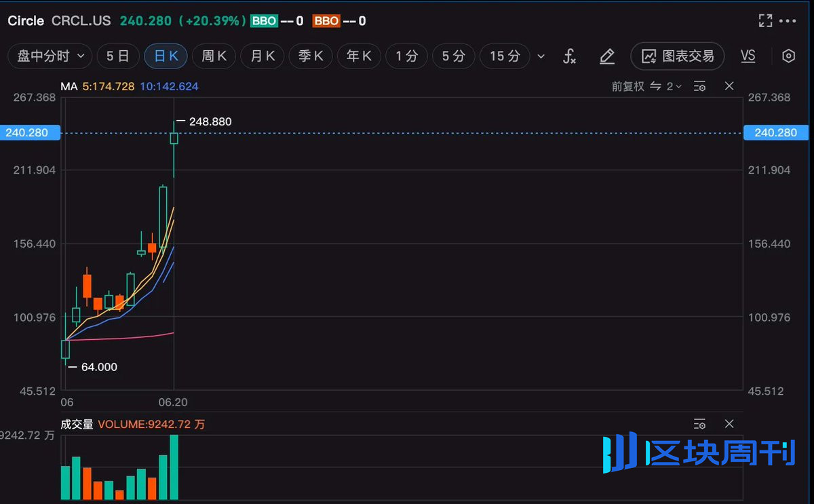Switch to 季K quarterly chart
The width and height of the screenshot is (814, 504).
click(310, 56)
